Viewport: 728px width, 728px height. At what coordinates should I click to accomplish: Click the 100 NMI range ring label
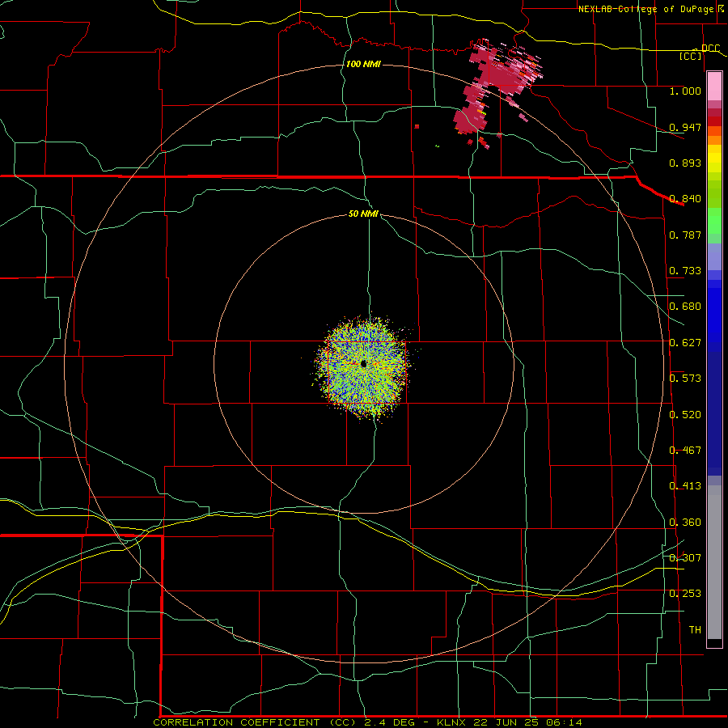coord(363,64)
